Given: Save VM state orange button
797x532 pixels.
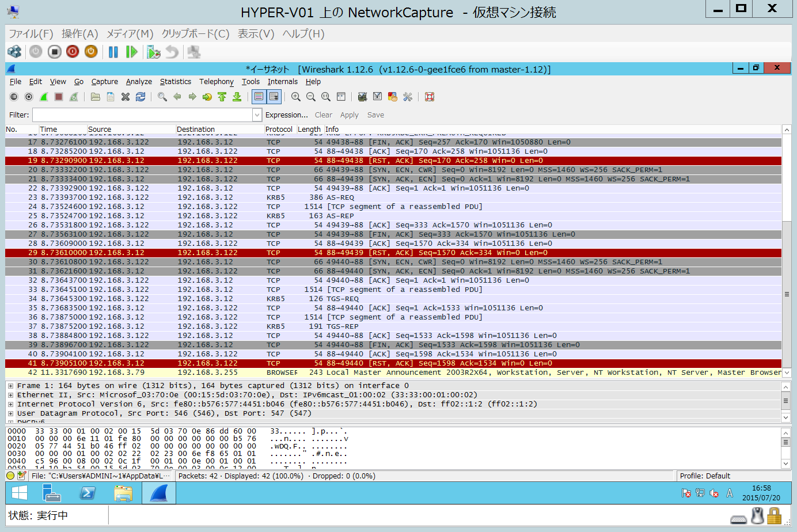Looking at the screenshot, I should tap(91, 52).
